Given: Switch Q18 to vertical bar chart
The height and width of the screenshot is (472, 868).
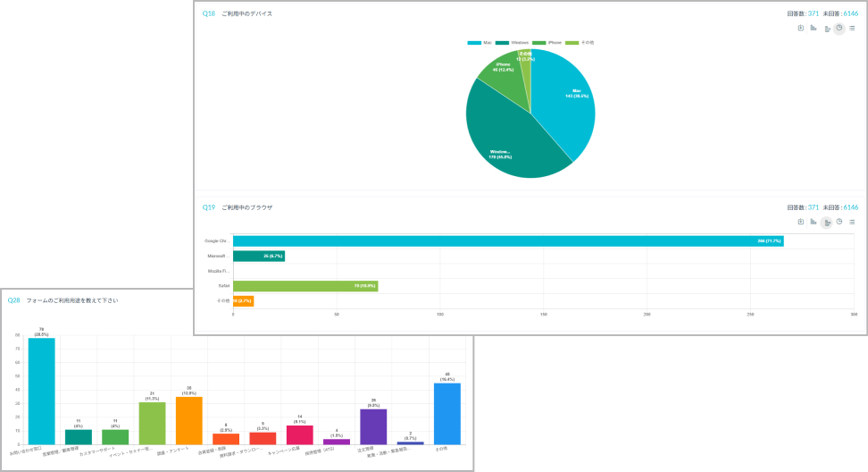Looking at the screenshot, I should pyautogui.click(x=814, y=28).
